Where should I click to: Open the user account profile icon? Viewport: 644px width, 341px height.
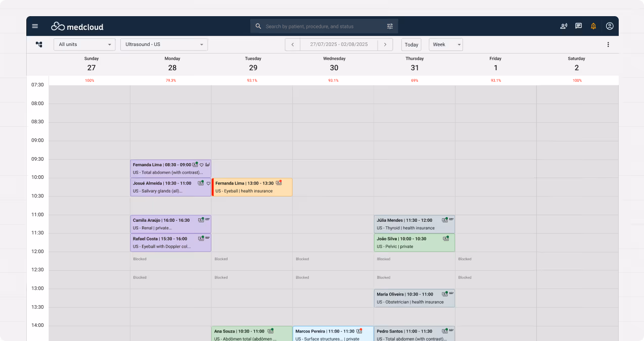point(609,26)
